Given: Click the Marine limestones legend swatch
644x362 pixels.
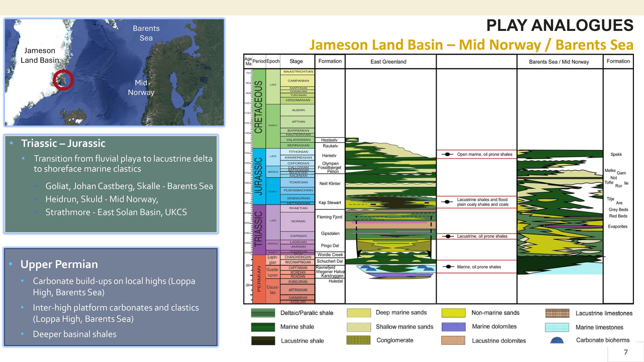Looking at the screenshot, I should 557,327.
